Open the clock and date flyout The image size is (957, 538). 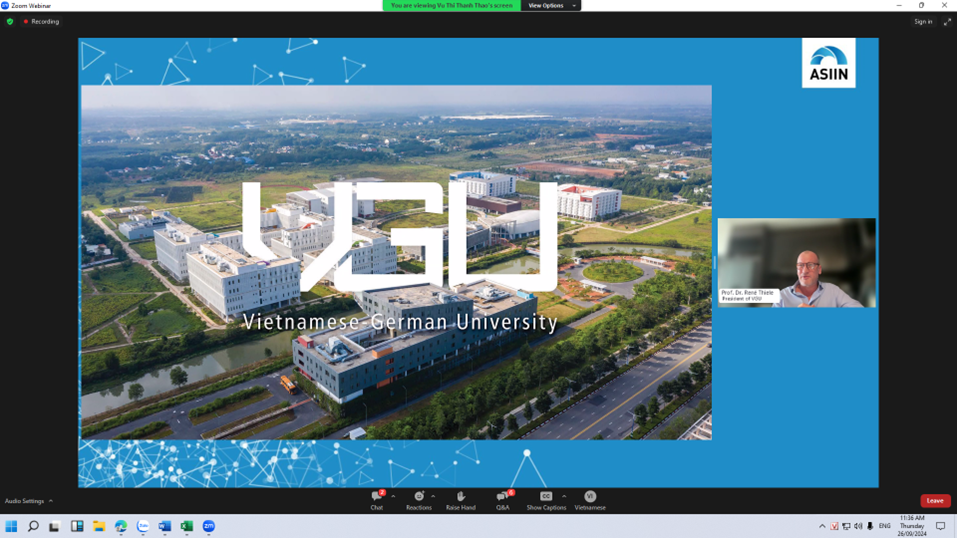912,526
